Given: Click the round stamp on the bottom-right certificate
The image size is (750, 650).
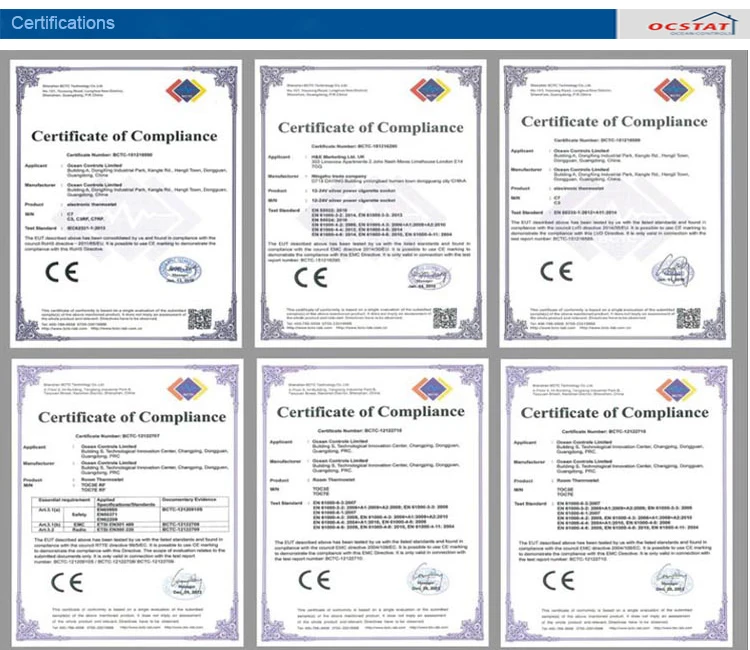Looking at the screenshot, I should 672,578.
